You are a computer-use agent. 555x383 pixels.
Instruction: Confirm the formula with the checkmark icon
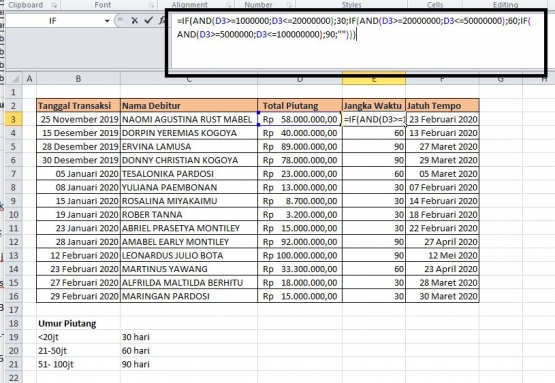pyautogui.click(x=148, y=21)
